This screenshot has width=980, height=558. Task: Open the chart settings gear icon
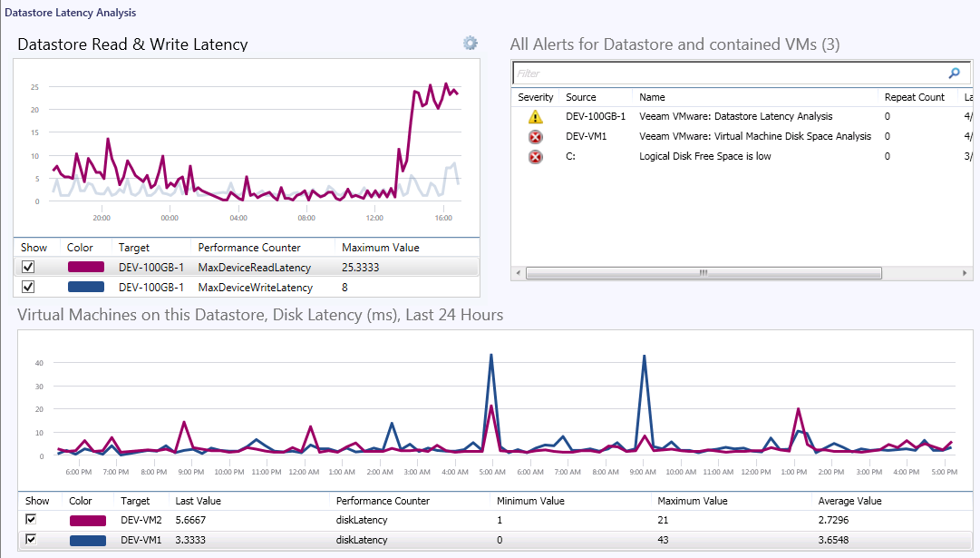pyautogui.click(x=470, y=43)
